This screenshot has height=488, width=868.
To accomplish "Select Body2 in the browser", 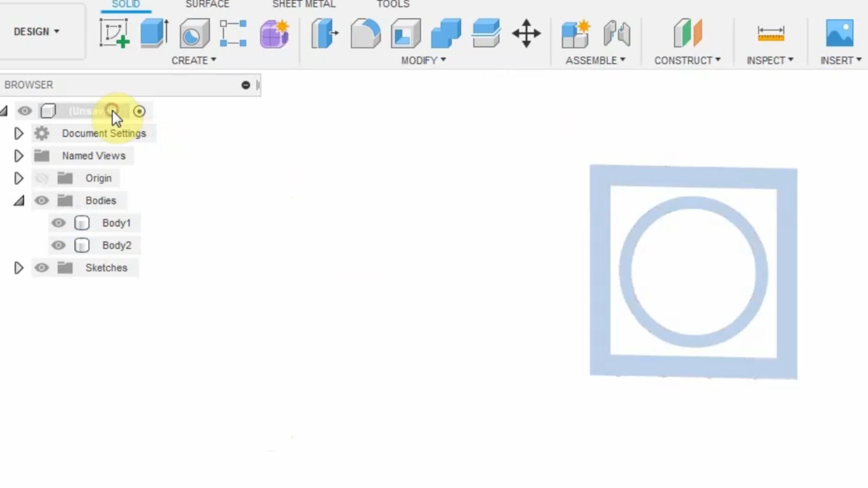I will coord(117,245).
